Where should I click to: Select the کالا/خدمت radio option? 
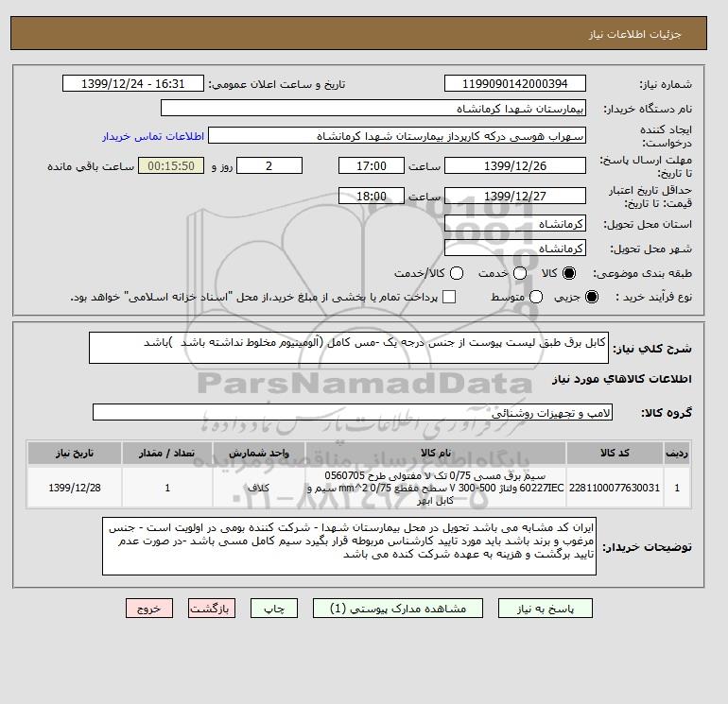pos(457,273)
